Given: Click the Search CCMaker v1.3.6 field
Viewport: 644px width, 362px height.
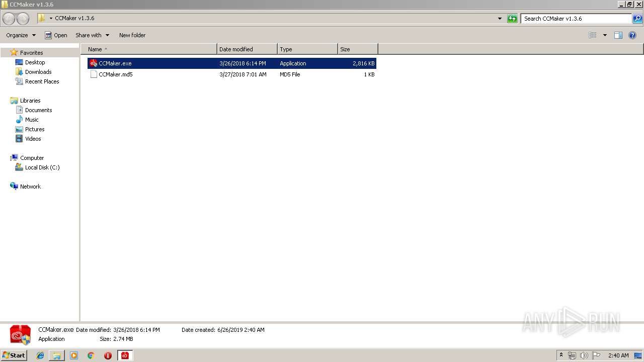Looking at the screenshot, I should tap(576, 19).
